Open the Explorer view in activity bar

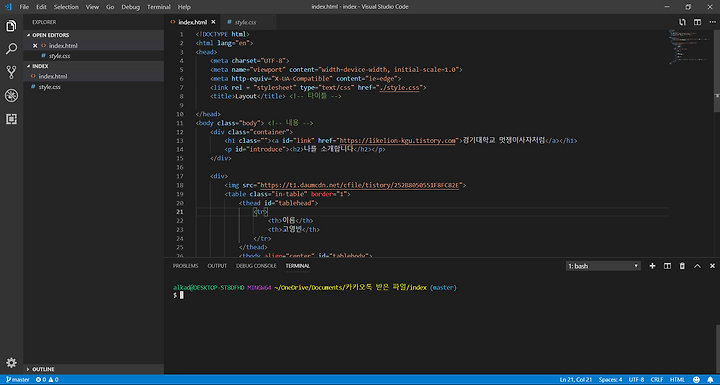click(x=11, y=26)
